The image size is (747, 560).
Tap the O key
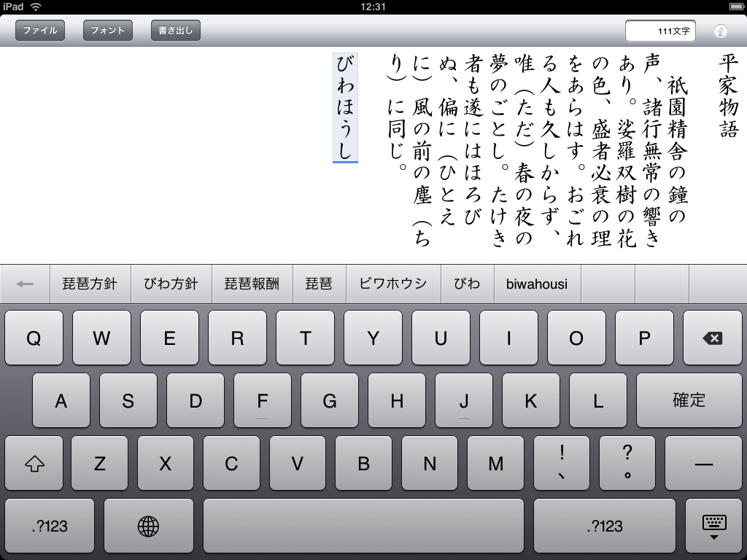(x=576, y=338)
